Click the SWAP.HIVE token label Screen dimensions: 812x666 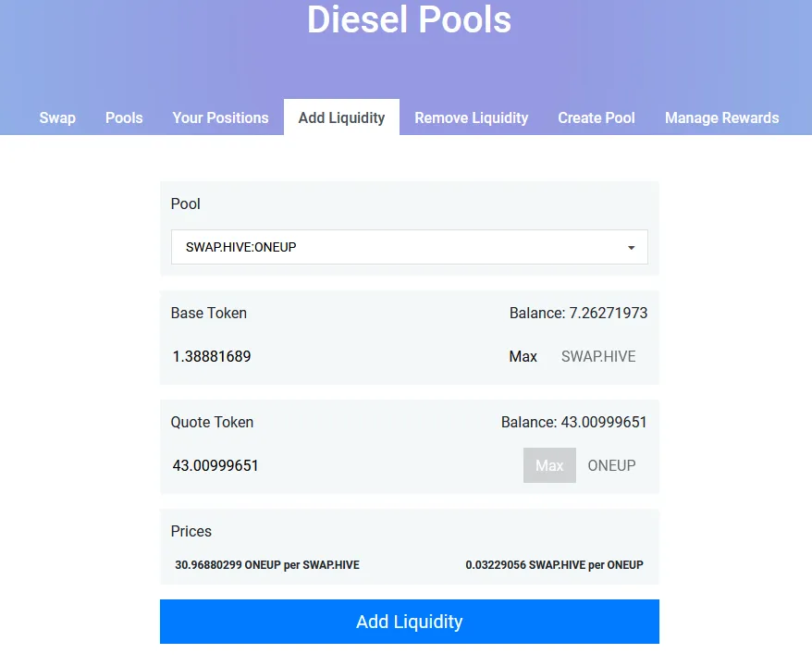tap(598, 356)
